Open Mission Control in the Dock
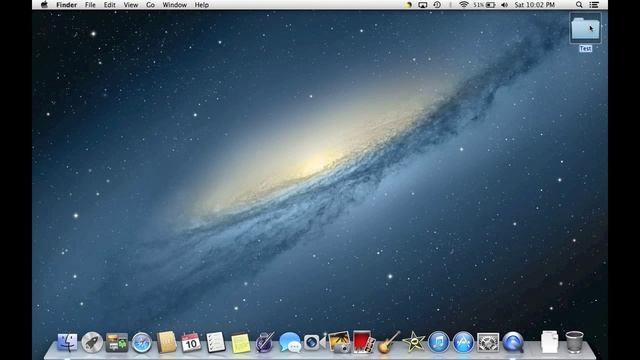This screenshot has width=640, height=360. click(x=117, y=342)
